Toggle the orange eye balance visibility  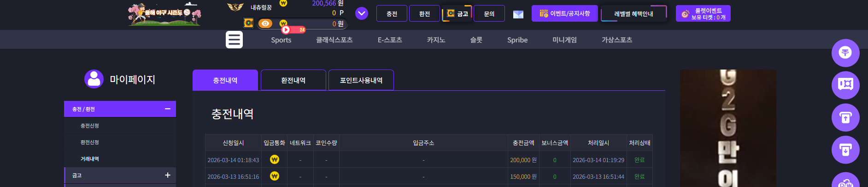click(265, 23)
